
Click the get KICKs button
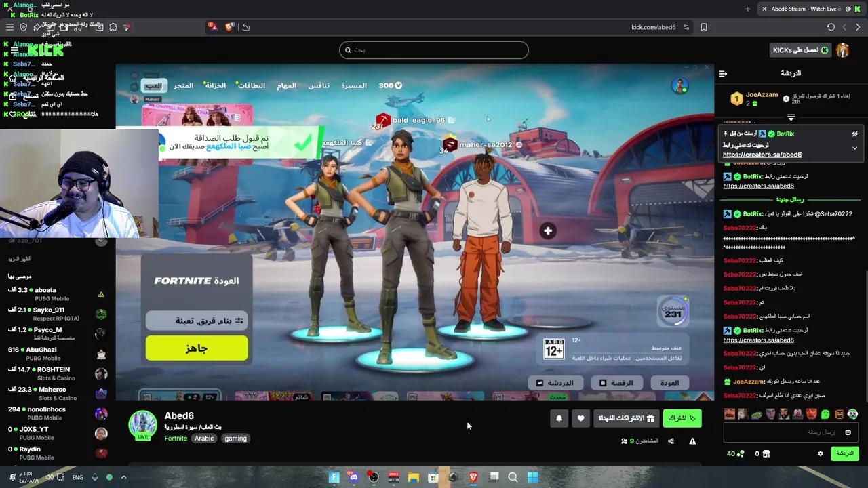800,50
